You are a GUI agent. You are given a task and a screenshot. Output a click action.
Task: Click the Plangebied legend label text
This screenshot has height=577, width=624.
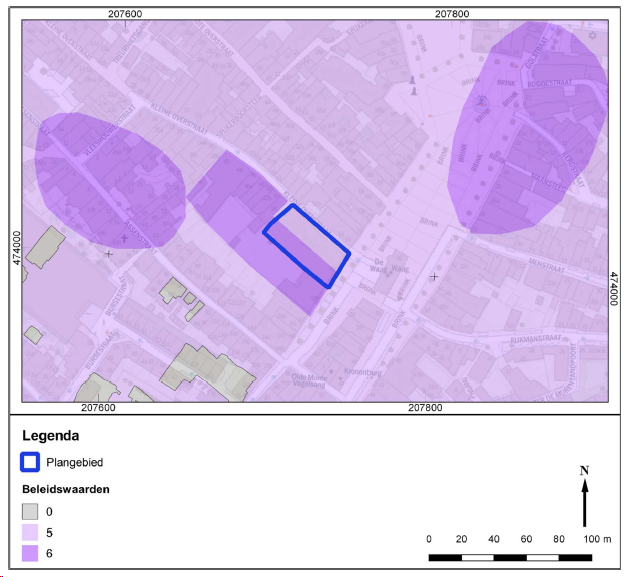tap(76, 462)
